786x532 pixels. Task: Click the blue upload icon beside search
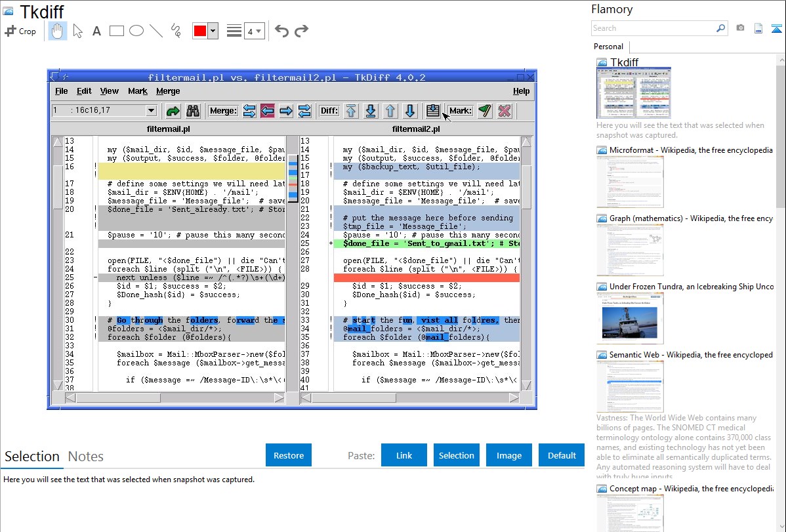point(776,28)
